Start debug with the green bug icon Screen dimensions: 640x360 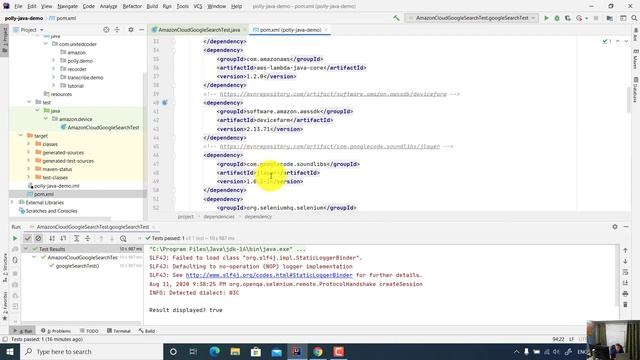(x=557, y=18)
